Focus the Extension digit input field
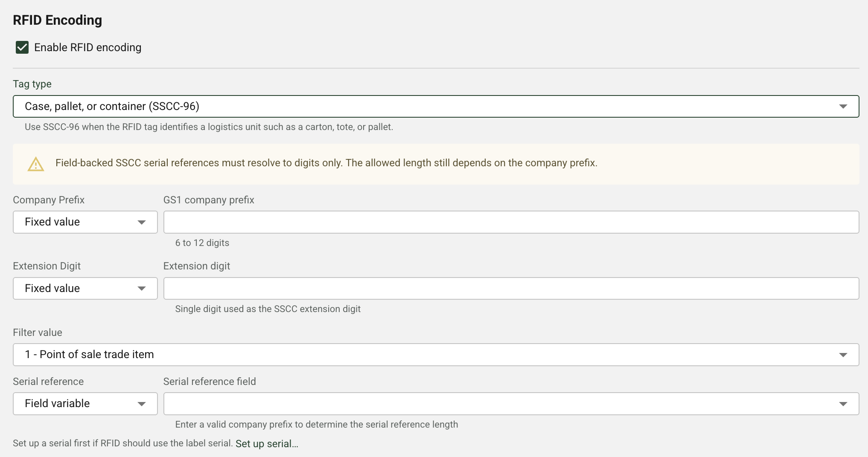Image resolution: width=868 pixels, height=457 pixels. 511,288
